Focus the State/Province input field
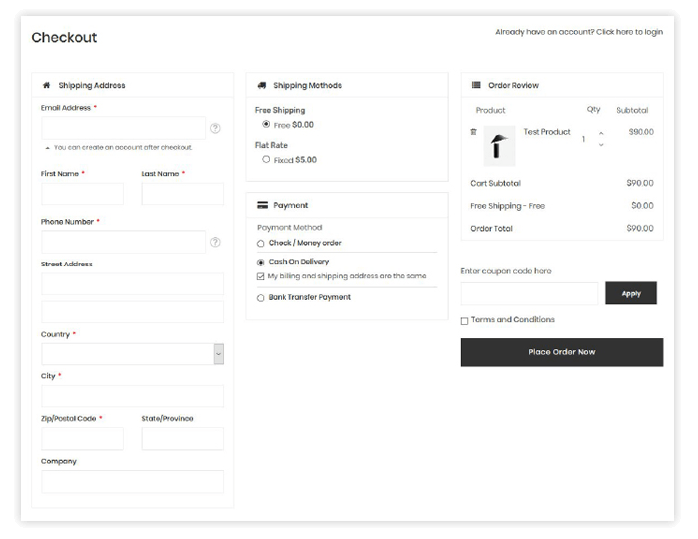The height and width of the screenshot is (539, 698). pos(183,439)
